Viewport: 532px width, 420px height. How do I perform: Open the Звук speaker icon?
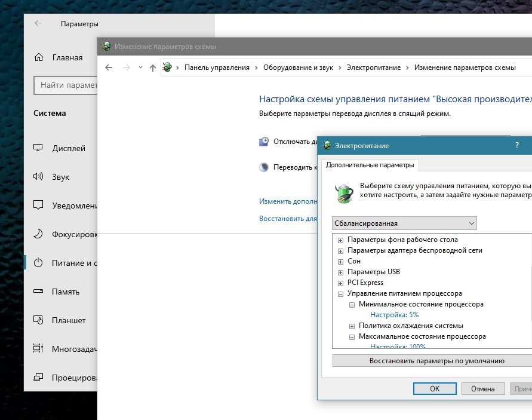[x=39, y=177]
